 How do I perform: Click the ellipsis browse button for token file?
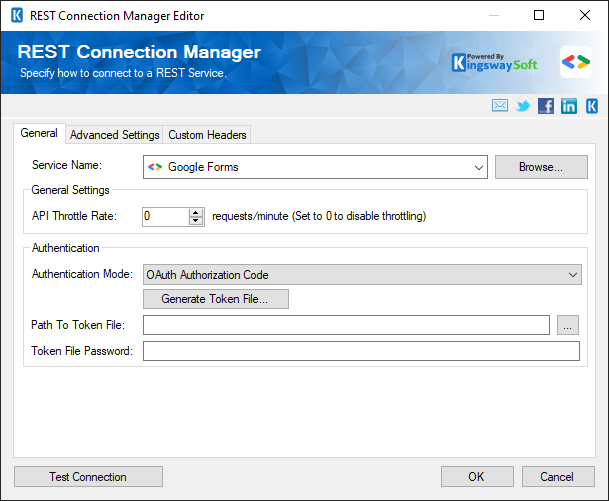coord(567,325)
